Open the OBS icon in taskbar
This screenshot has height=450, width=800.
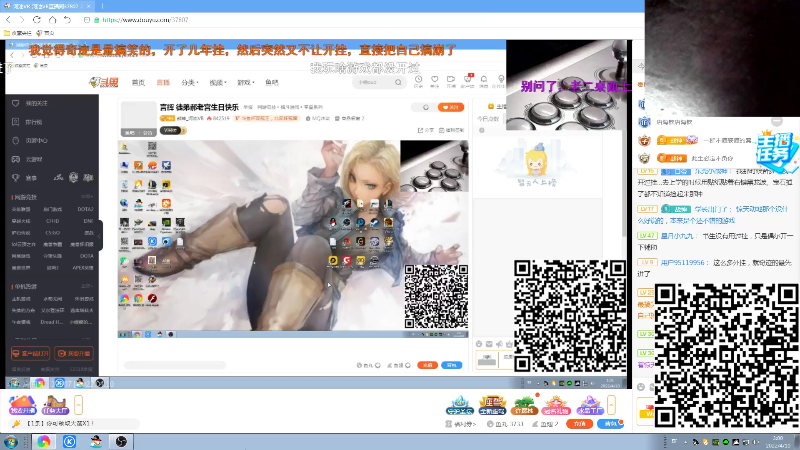coord(121,442)
